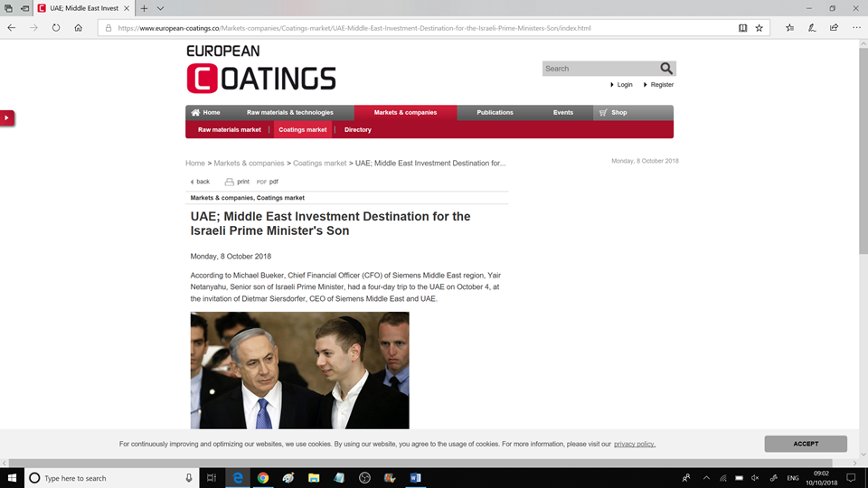Screen dimensions: 868x488
Task: Select Raw materials market submenu
Action: [x=229, y=129]
